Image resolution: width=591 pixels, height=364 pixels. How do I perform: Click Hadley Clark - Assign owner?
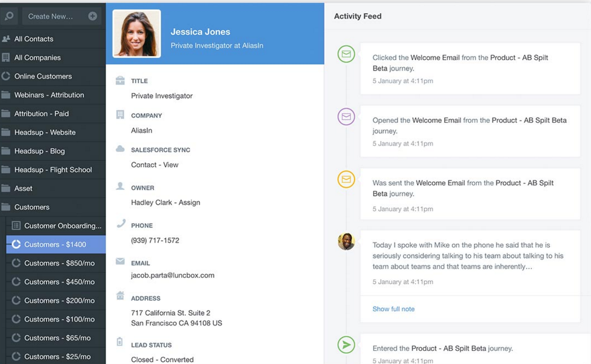coord(166,202)
